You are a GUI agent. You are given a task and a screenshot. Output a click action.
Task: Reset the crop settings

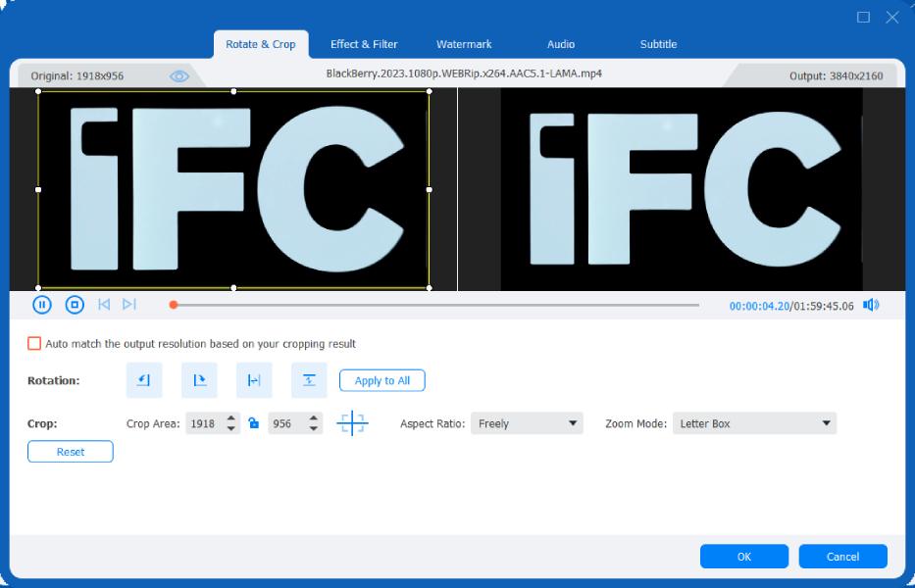coord(70,452)
